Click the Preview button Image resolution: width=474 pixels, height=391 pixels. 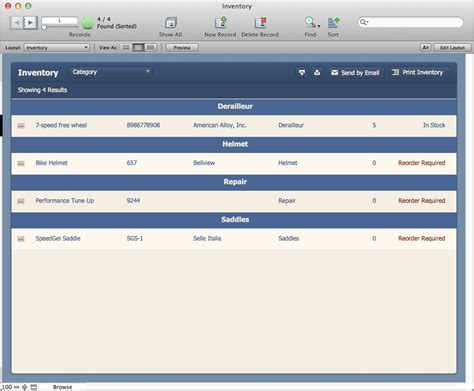click(x=182, y=48)
